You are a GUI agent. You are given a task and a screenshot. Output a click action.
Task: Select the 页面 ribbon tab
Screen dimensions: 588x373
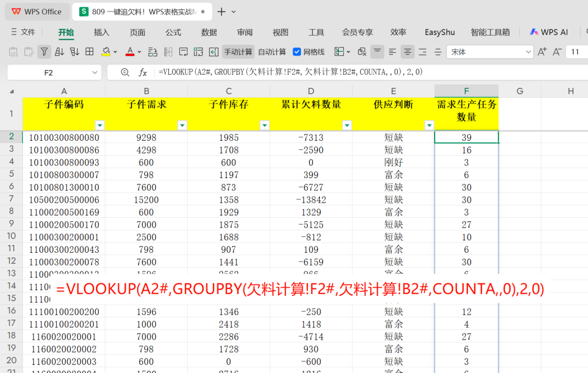[138, 32]
